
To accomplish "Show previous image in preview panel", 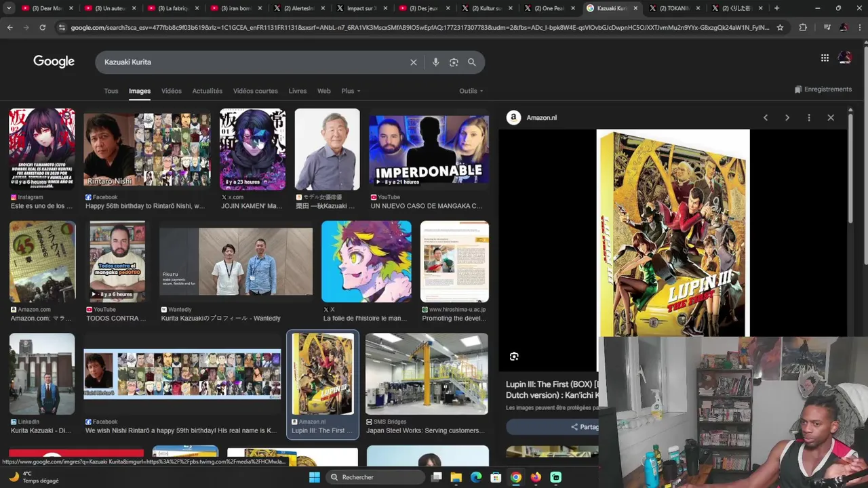I will [766, 117].
